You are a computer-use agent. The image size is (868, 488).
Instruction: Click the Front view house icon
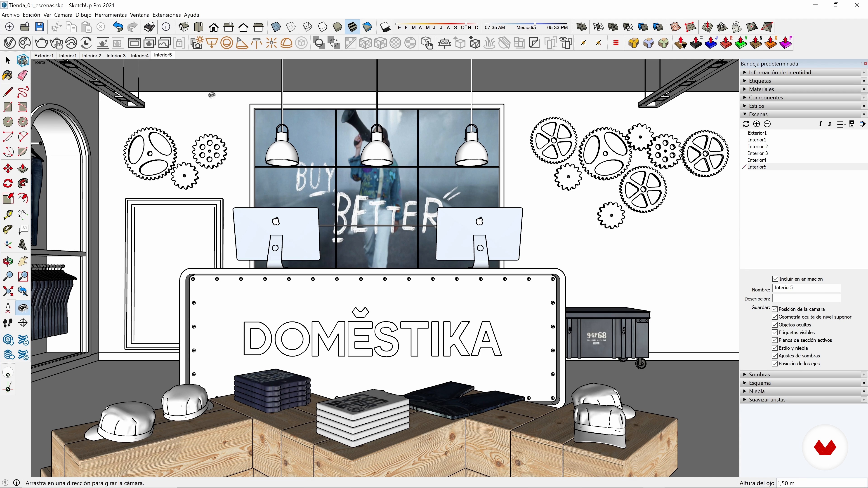click(214, 27)
